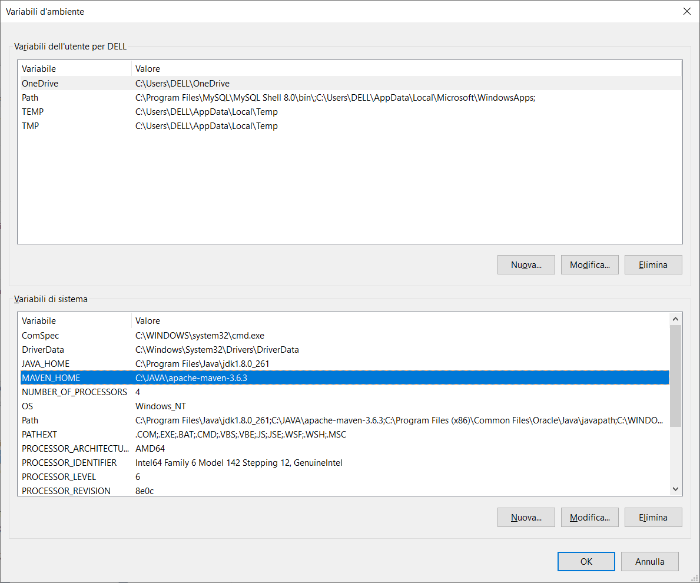Viewport: 700px width, 583px height.
Task: Select the MAVEN_HOME system variable row
Action: pyautogui.click(x=51, y=378)
